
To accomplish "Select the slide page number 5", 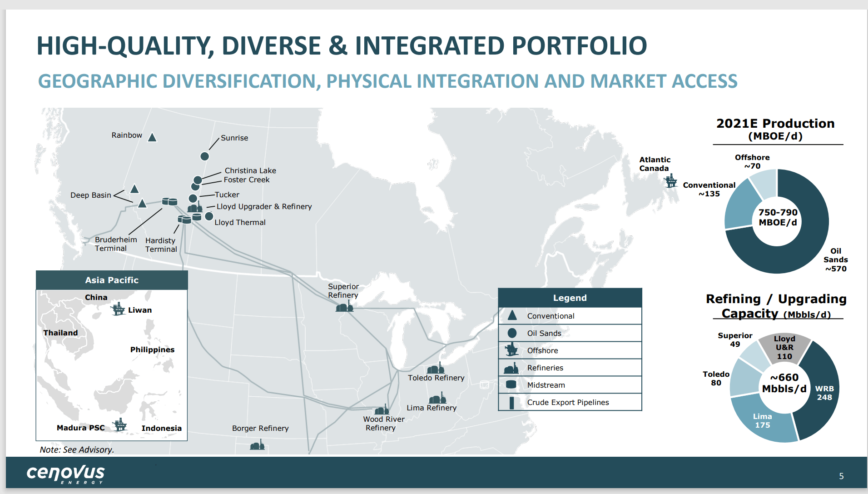I will pos(841,476).
